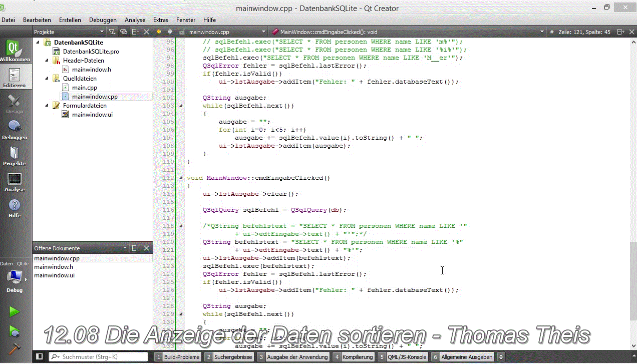Fold cmdEingabeClicked function at line 112
This screenshot has width=637, height=364.
[181, 178]
